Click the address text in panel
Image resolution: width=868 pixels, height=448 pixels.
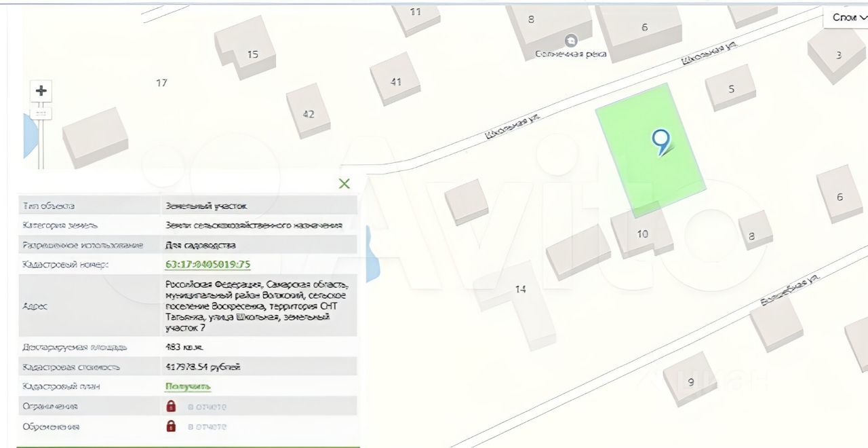pyautogui.click(x=256, y=306)
